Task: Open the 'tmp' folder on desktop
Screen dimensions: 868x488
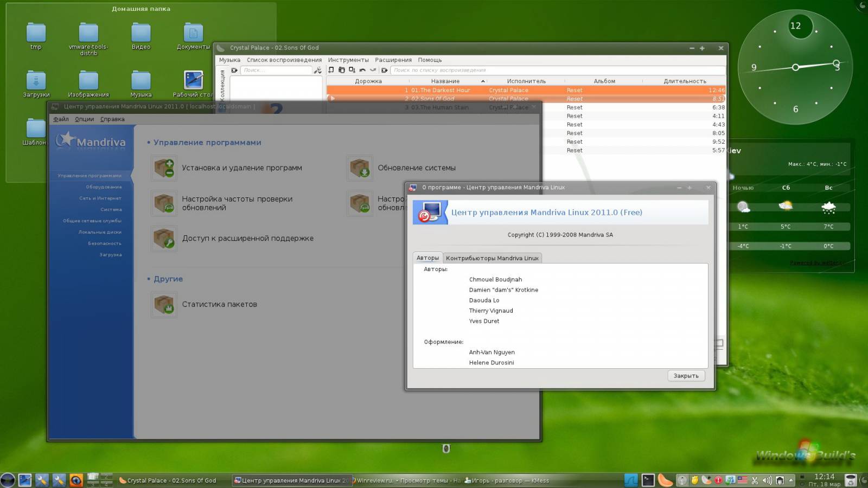Action: coord(36,36)
